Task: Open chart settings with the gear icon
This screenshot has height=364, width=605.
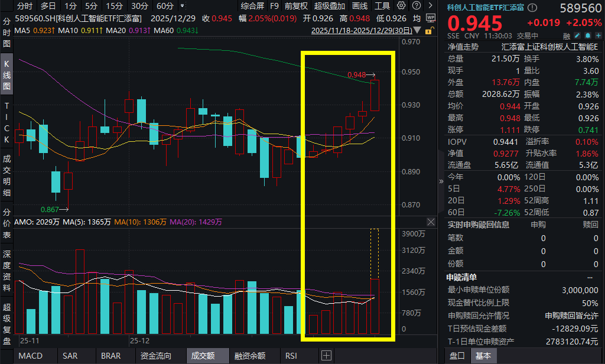Action: click(400, 6)
